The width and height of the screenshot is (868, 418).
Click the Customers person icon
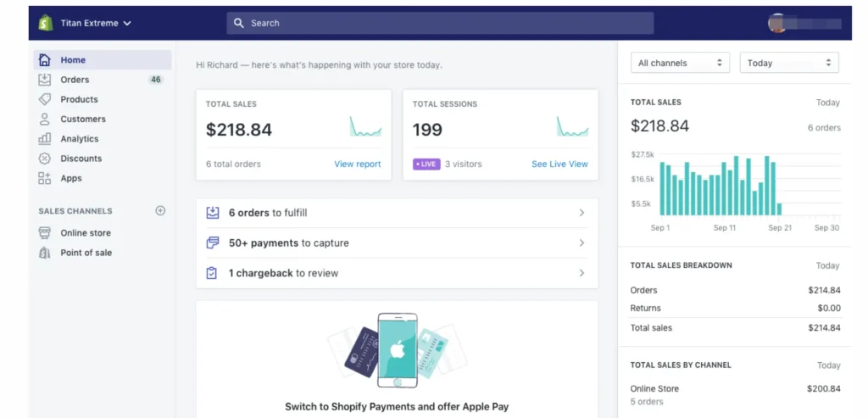click(x=44, y=119)
